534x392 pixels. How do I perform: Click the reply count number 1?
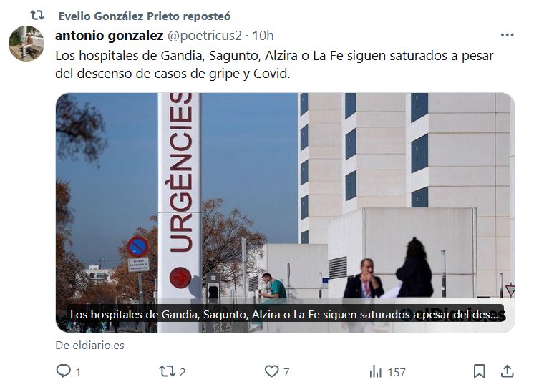78,372
